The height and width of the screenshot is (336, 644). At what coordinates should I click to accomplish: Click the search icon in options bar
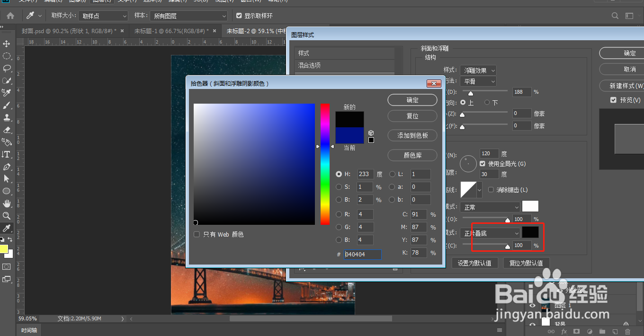coord(615,16)
